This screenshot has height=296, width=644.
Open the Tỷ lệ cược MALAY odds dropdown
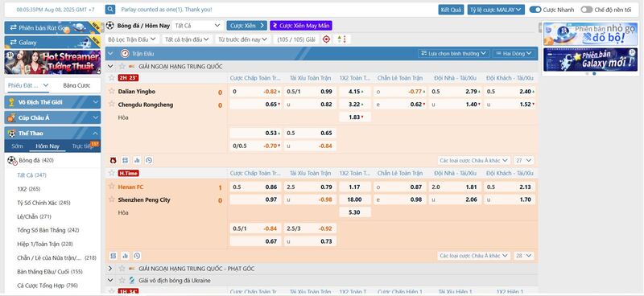[x=496, y=10]
